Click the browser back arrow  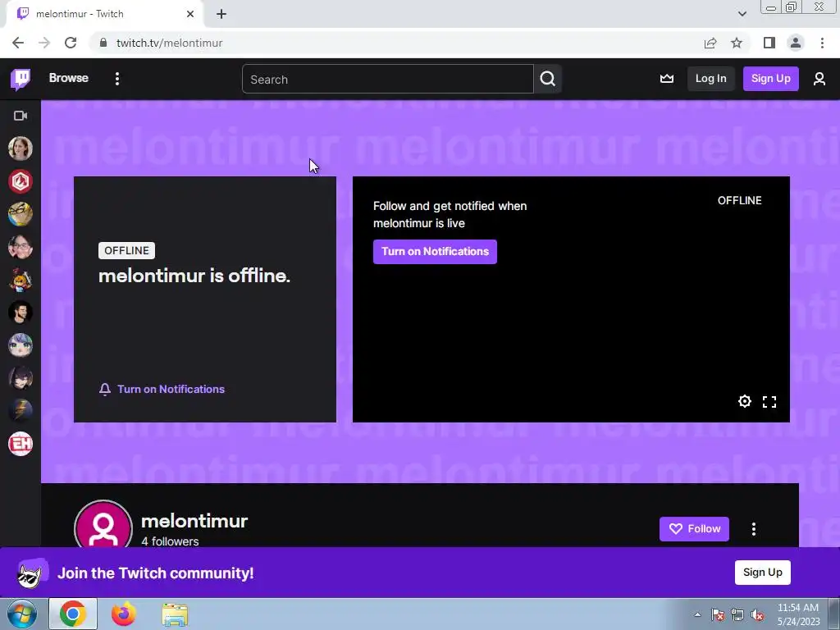point(18,43)
